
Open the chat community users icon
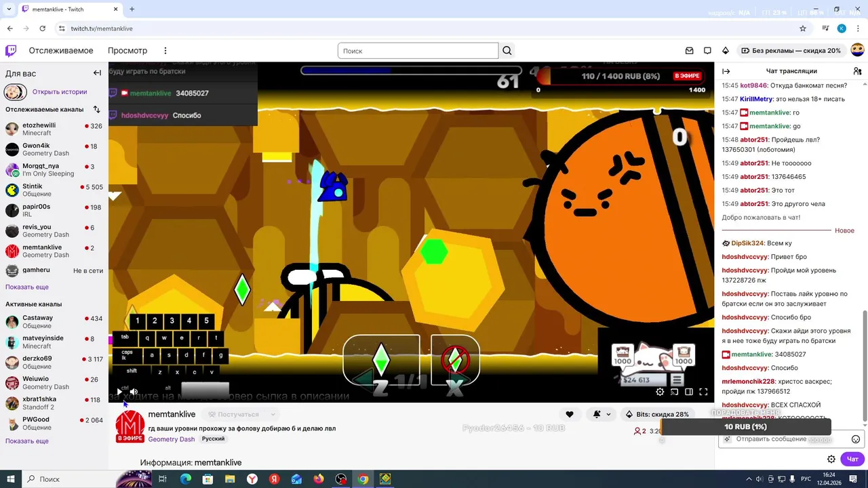(857, 71)
